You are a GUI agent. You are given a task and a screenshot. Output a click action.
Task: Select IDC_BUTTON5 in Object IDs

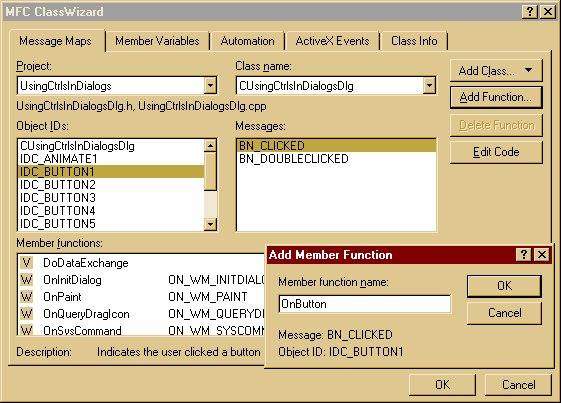111,224
